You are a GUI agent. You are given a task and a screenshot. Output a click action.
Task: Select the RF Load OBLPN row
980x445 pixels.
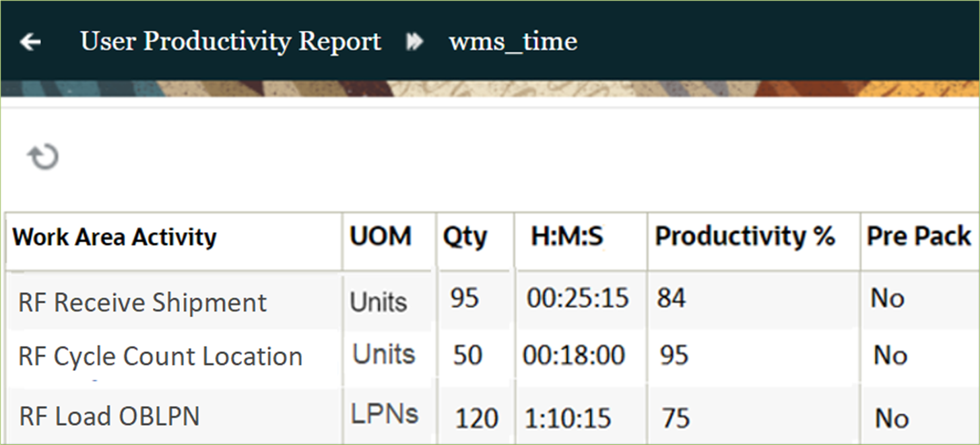coord(108,416)
